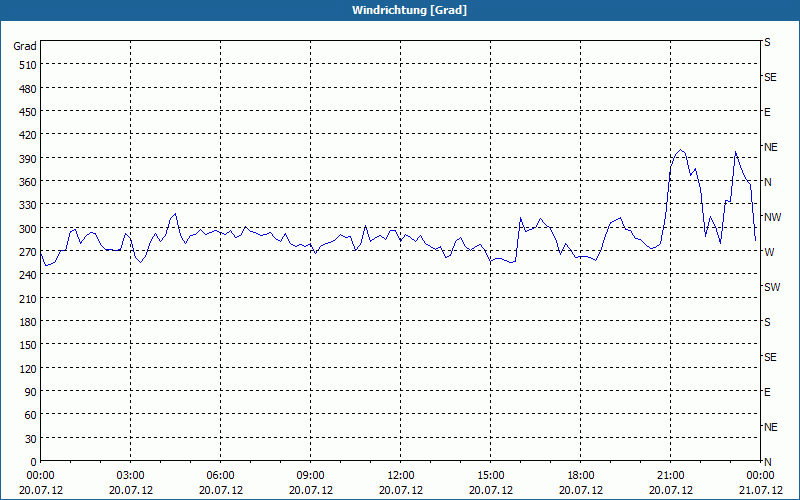
Task: Click the "Windrichtung [Grad]" chart title
Action: pyautogui.click(x=409, y=10)
